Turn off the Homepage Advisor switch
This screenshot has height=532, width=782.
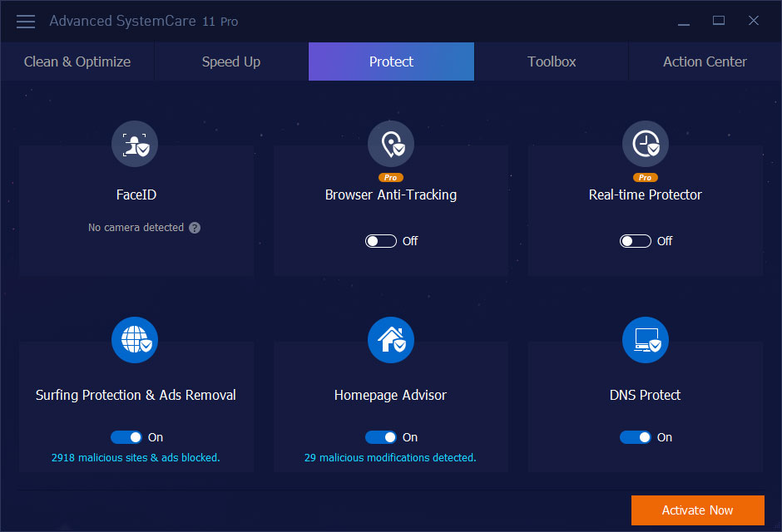click(x=381, y=437)
